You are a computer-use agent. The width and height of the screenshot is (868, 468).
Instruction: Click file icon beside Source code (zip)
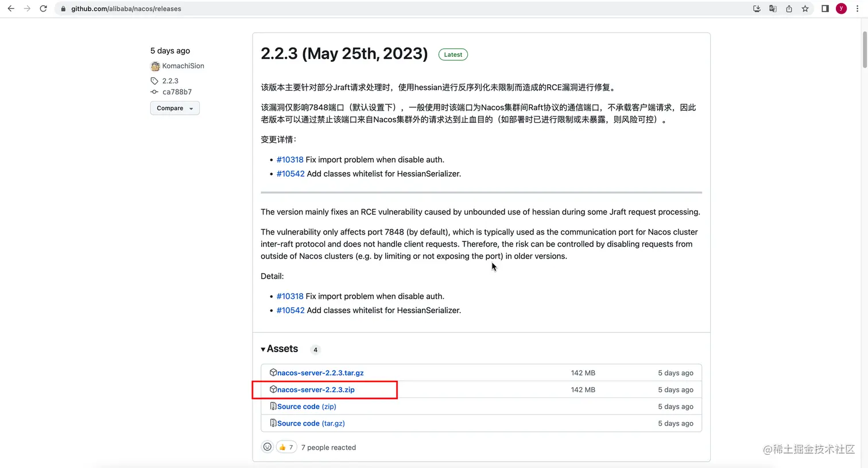pos(273,406)
